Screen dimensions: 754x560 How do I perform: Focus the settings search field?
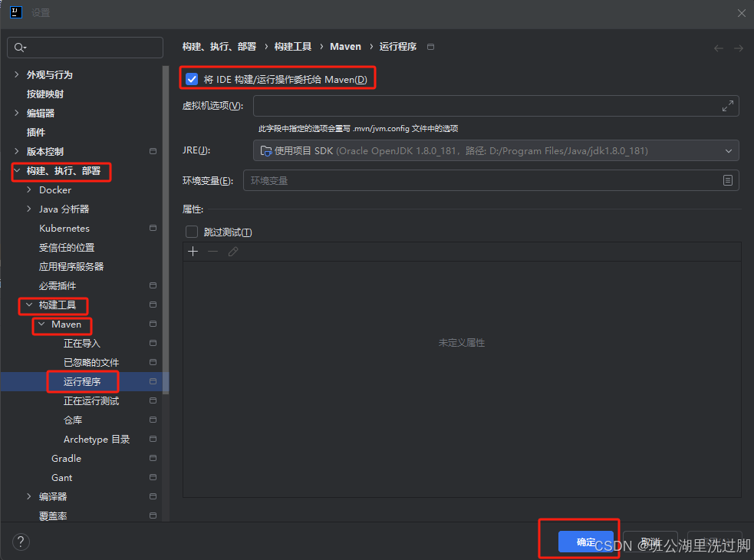85,47
